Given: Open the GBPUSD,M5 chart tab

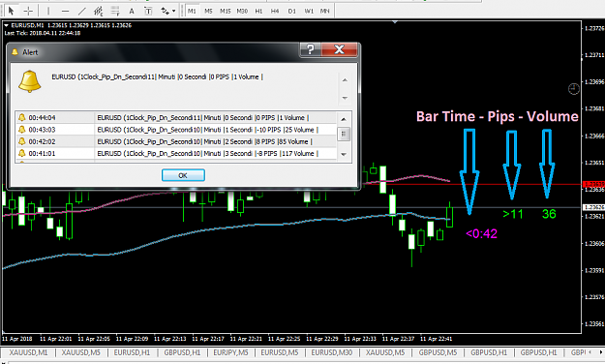Looking at the screenshot, I should click(x=438, y=352).
